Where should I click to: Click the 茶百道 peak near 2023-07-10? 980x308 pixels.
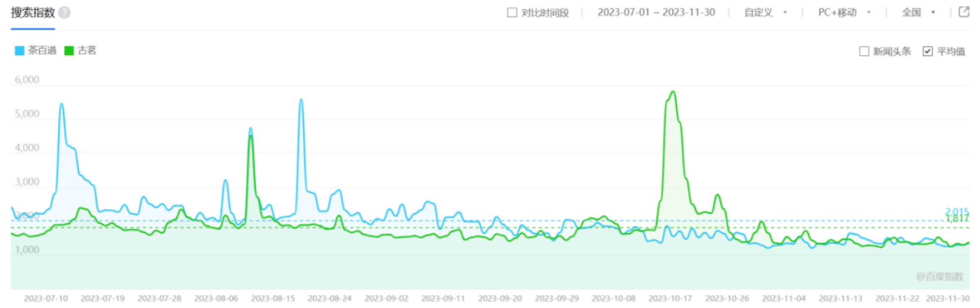coord(61,104)
